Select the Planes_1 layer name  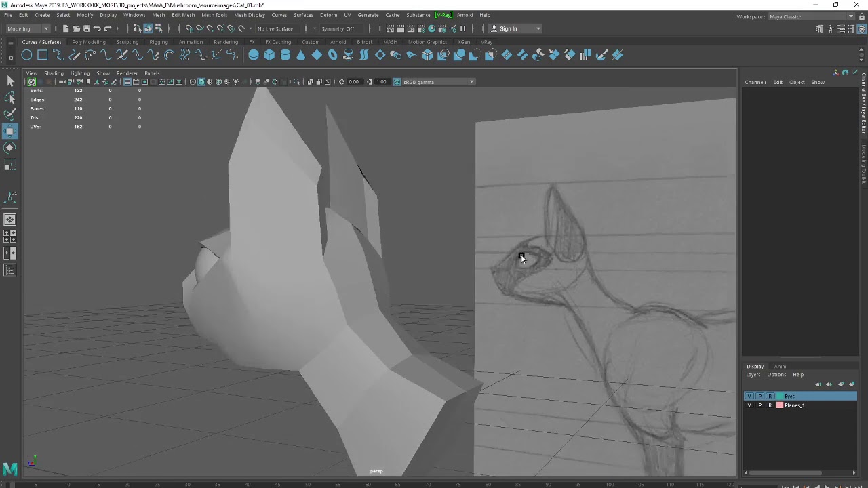[794, 405]
